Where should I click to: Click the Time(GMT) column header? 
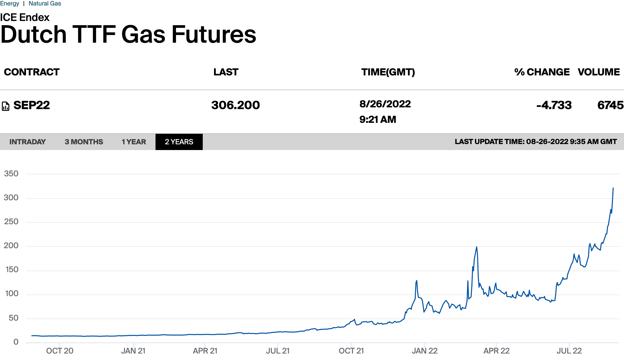(388, 72)
